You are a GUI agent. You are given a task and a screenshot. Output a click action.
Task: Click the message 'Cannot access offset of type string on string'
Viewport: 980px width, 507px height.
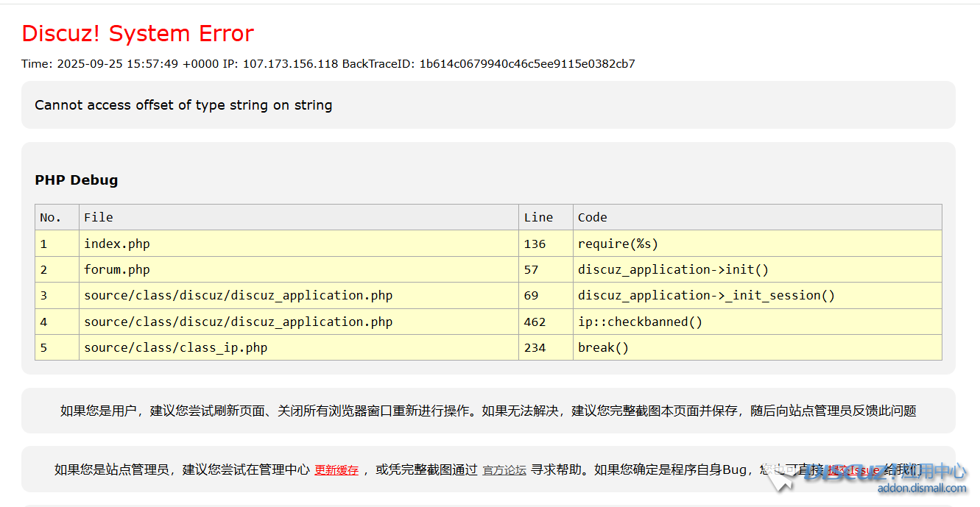[183, 105]
